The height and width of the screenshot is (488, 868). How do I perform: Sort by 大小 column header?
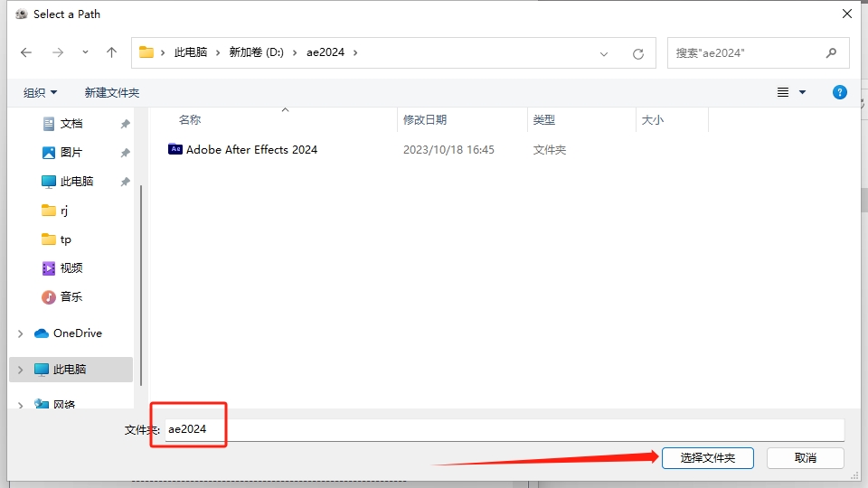(652, 119)
